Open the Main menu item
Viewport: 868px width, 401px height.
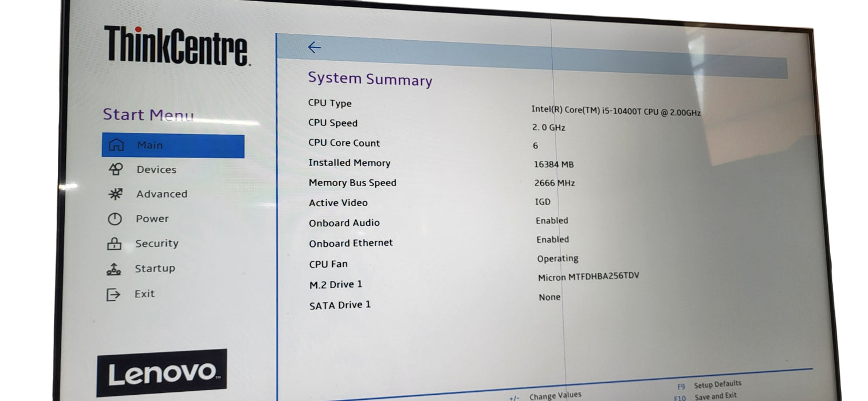173,146
